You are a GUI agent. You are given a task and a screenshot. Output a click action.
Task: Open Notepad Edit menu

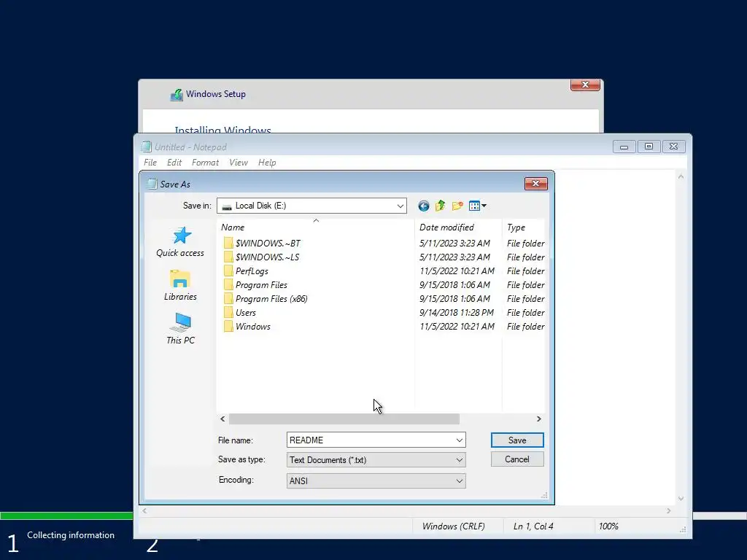point(174,163)
